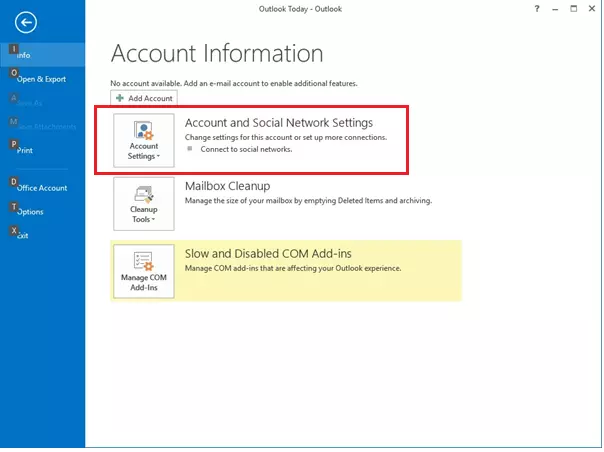
Task: Click the Account and Social Network Settings heading
Action: (x=279, y=123)
